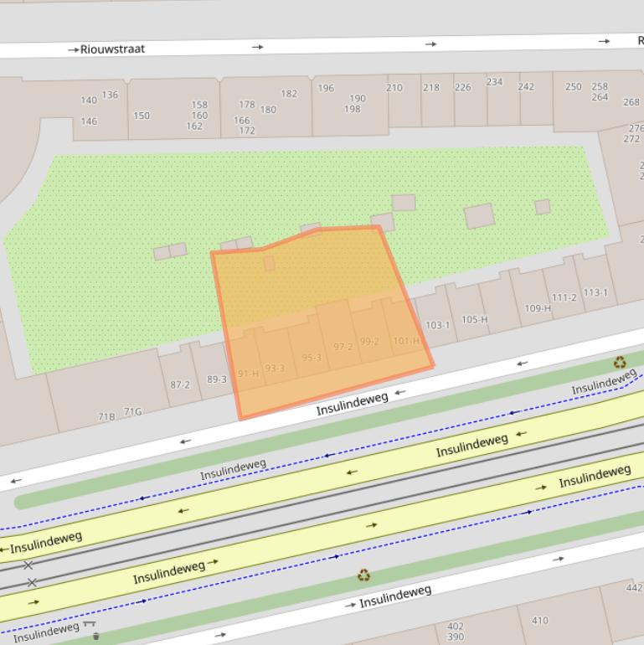
Task: Select house 105-H
Action: 474,319
